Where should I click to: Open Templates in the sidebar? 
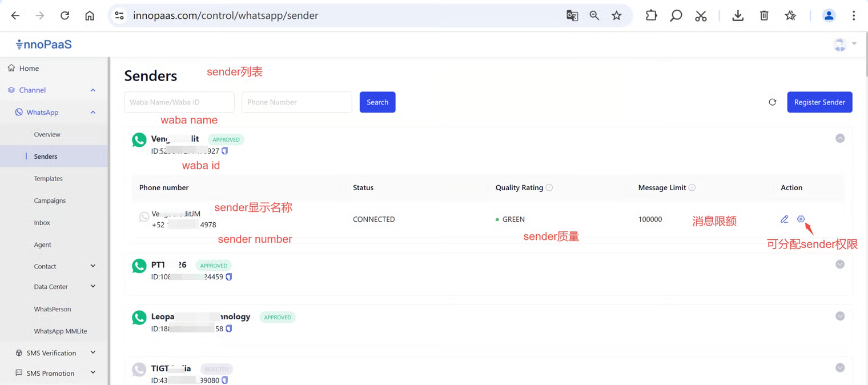coord(48,179)
